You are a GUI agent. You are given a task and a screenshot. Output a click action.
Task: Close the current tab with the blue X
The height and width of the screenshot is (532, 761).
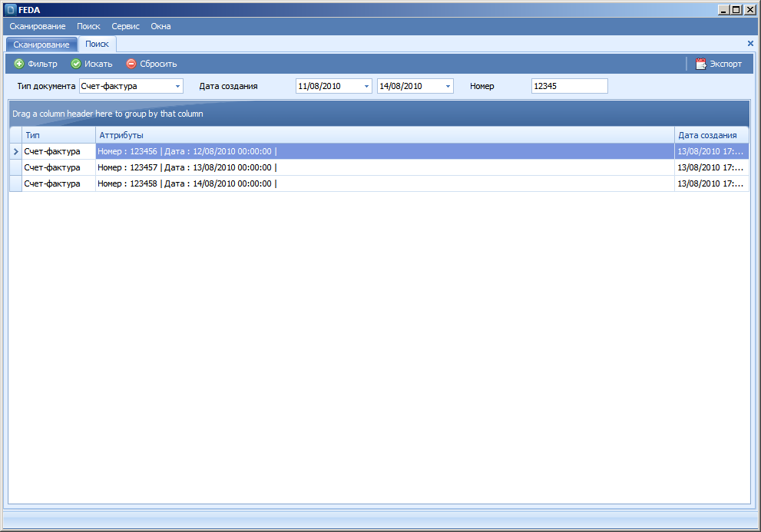[x=750, y=43]
